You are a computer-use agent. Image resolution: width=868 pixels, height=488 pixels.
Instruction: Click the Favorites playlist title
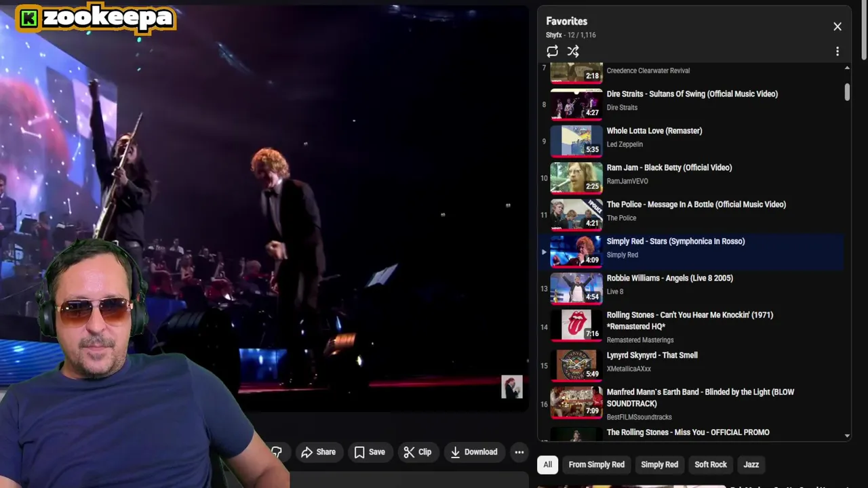coord(567,21)
